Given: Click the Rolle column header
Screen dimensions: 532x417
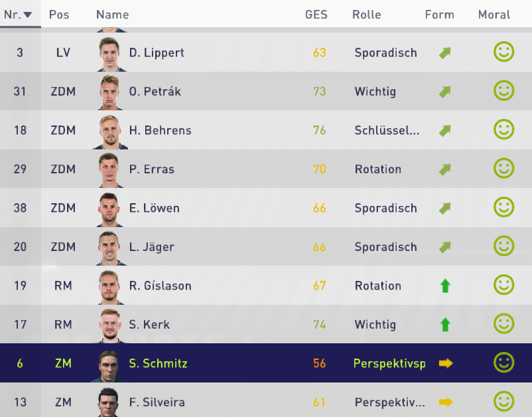Looking at the screenshot, I should pyautogui.click(x=366, y=15).
